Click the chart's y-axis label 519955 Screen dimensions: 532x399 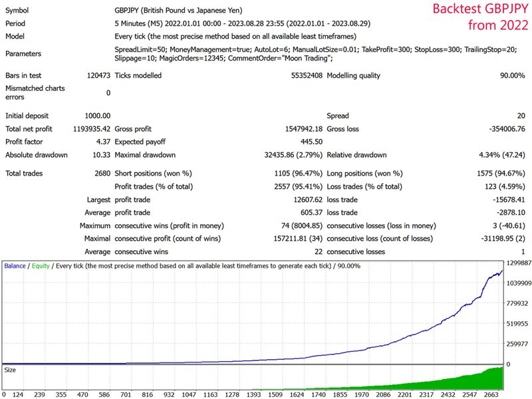pyautogui.click(x=517, y=324)
